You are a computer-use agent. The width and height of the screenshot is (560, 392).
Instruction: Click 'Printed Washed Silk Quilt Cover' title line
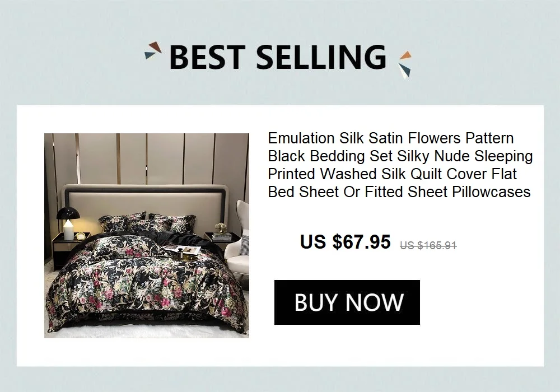(392, 174)
